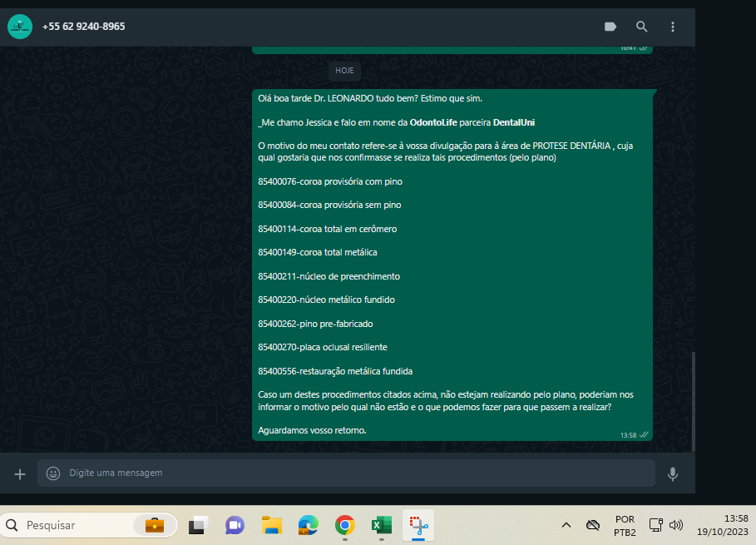
Task: Open Task View on the taskbar
Action: tap(198, 525)
